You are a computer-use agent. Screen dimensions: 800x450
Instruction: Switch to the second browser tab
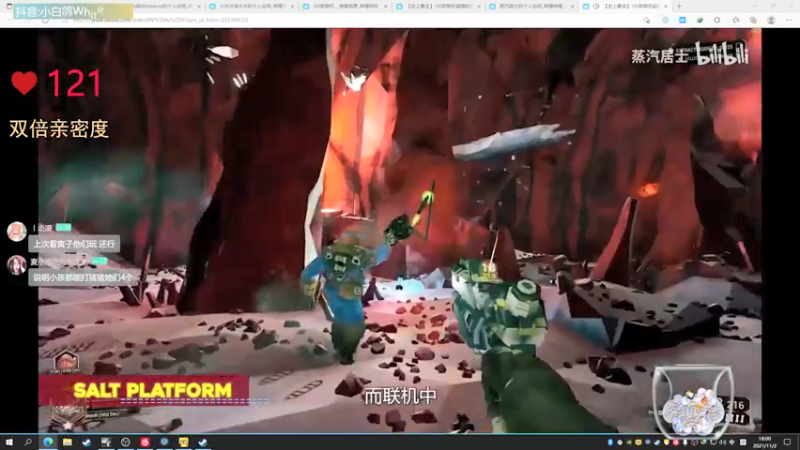click(x=253, y=6)
